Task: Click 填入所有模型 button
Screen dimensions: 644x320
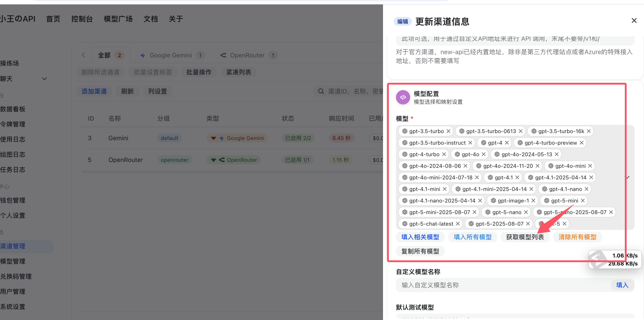Action: 473,237
